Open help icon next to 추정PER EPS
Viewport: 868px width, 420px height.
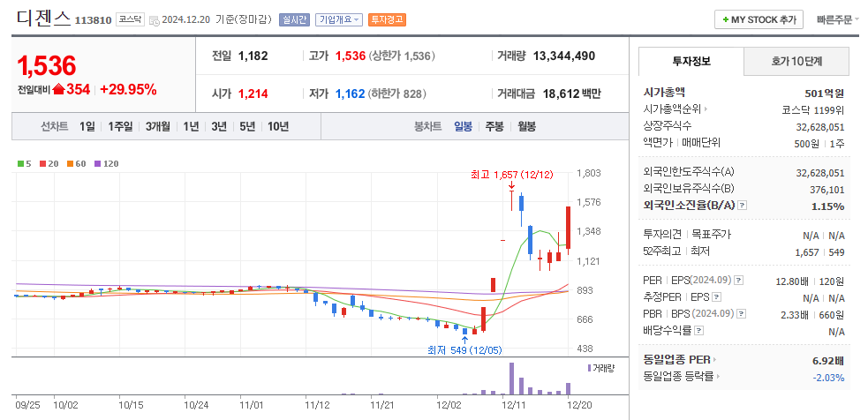(716, 297)
